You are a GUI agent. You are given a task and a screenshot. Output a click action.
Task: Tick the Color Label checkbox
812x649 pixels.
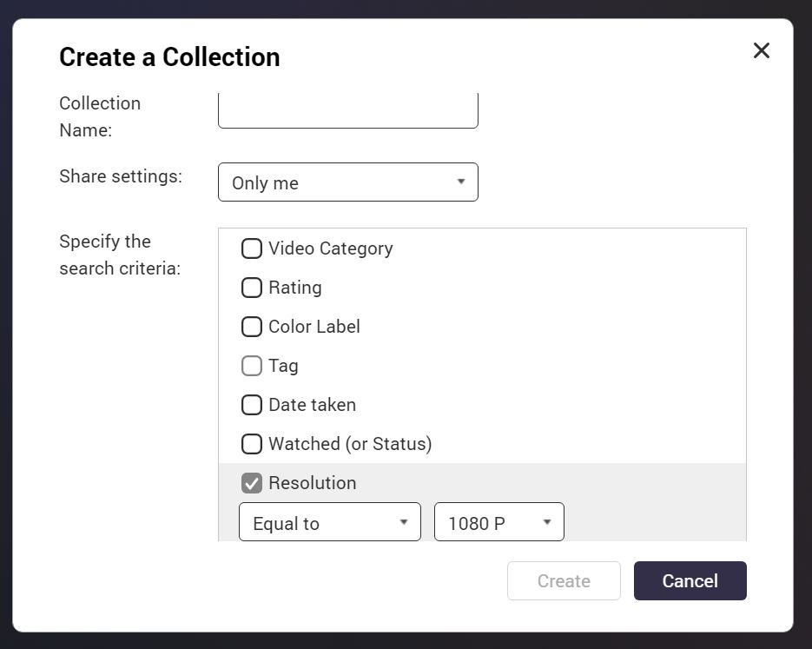(x=252, y=327)
